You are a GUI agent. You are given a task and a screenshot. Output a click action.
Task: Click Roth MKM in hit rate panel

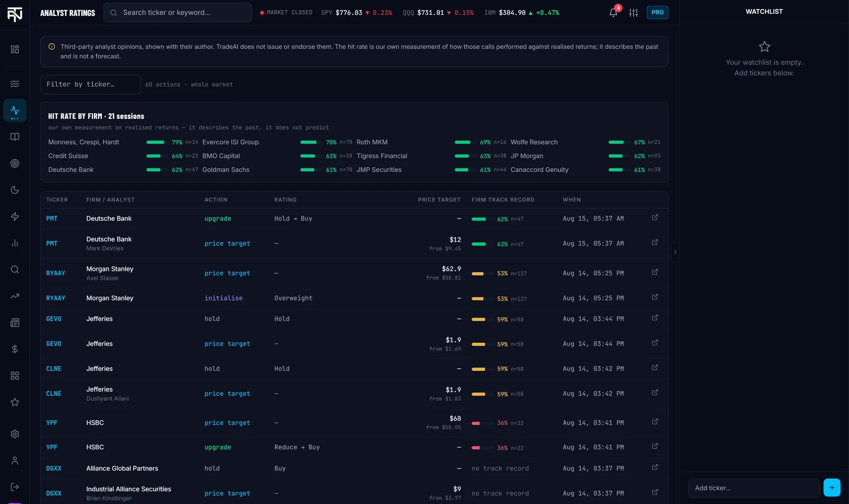372,142
